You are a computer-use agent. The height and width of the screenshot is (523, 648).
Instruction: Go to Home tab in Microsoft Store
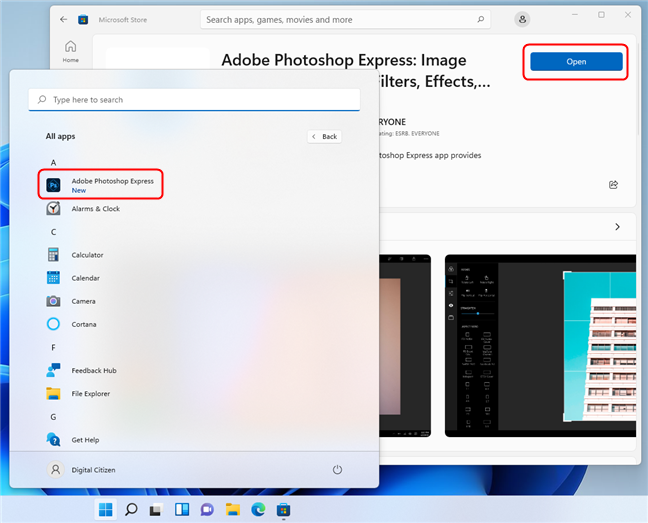(71, 52)
